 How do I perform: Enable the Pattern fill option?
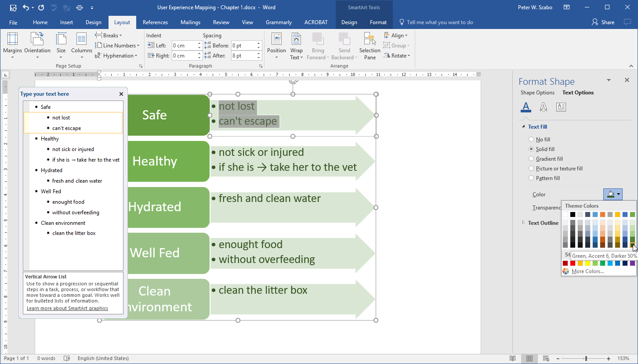point(531,178)
